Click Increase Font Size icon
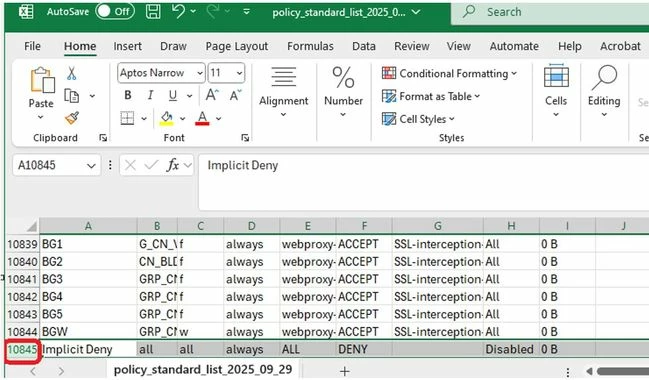 [x=212, y=95]
